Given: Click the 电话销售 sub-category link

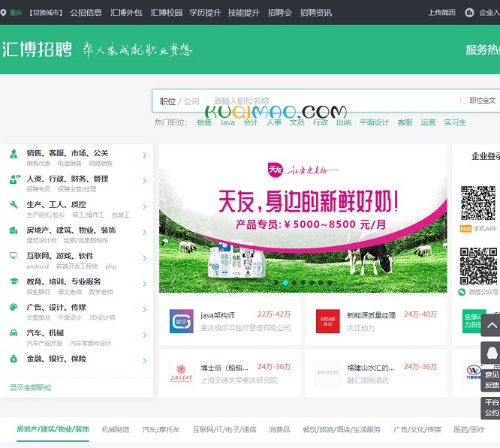Looking at the screenshot, I should pyautogui.click(x=70, y=164).
